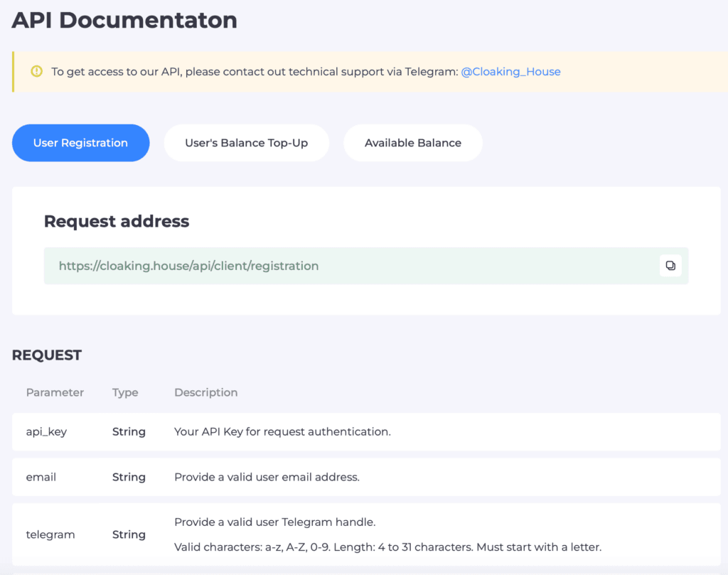Click the Description column header
The image size is (728, 575).
[205, 392]
